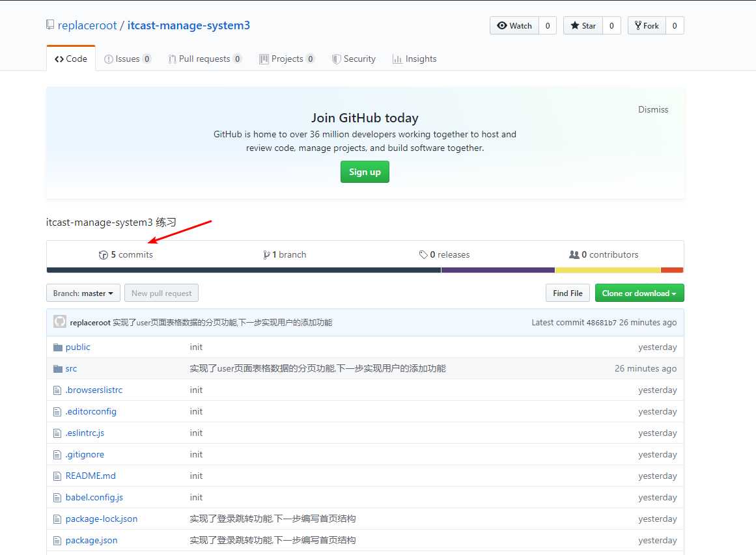Screen dimensions: 756x555
Task: Switch to the Code tab
Action: pos(71,59)
